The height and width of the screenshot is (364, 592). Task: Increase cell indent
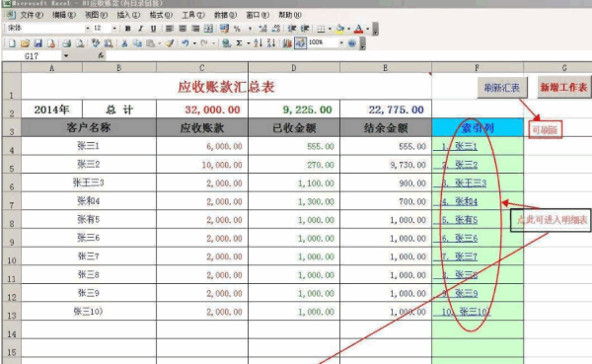tap(305, 29)
